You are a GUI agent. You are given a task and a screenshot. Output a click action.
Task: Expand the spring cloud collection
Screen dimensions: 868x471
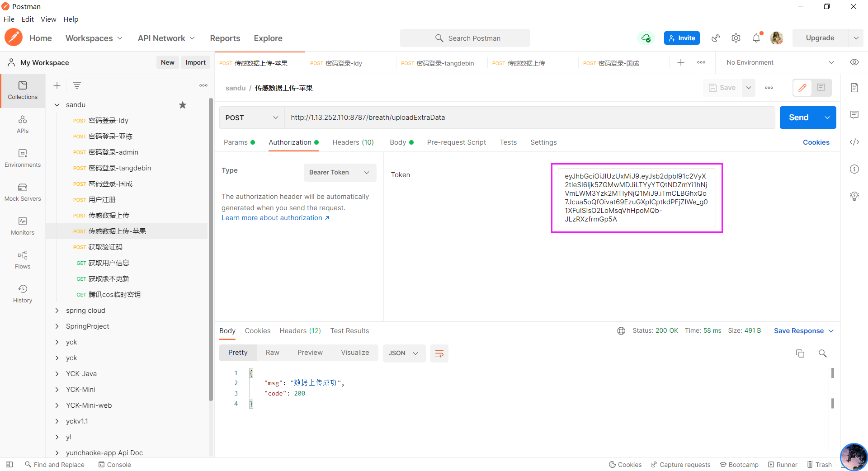pyautogui.click(x=57, y=311)
